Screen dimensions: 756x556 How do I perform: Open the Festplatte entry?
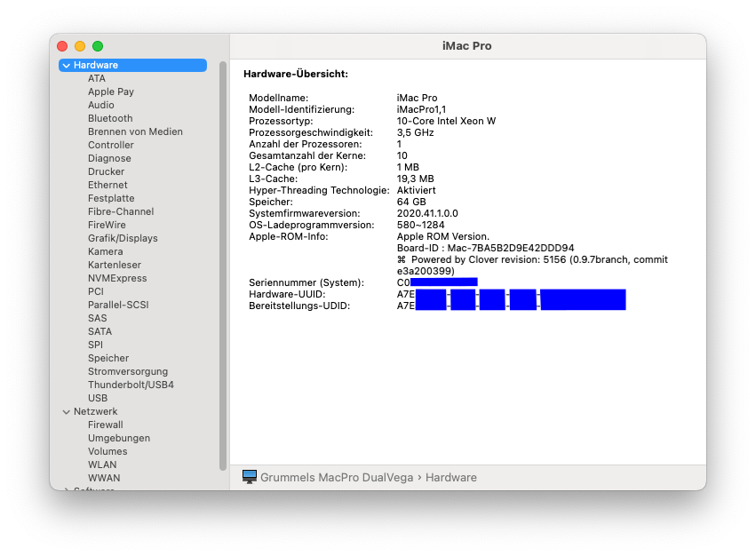111,198
